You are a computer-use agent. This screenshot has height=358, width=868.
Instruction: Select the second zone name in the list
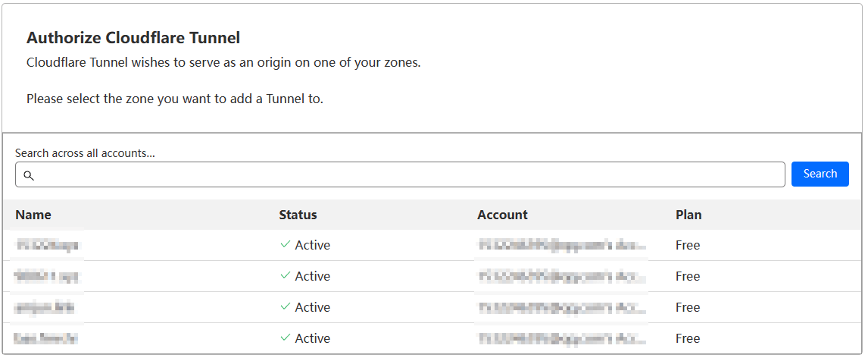[48, 276]
